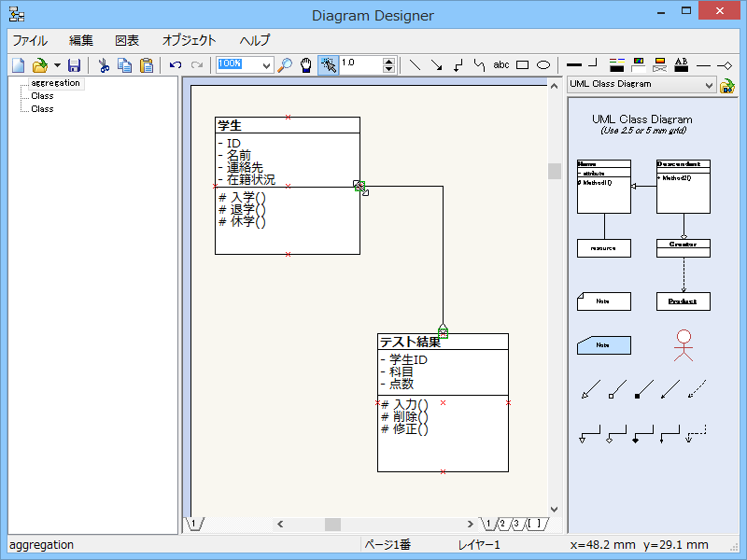The image size is (747, 560).
Task: Select the first Class tree item
Action: click(42, 96)
